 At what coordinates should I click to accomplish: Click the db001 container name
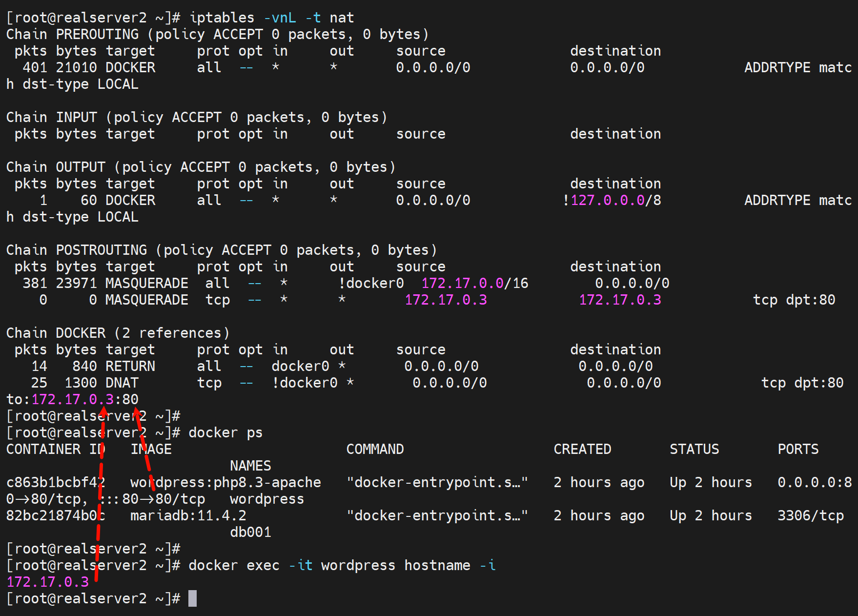[250, 533]
